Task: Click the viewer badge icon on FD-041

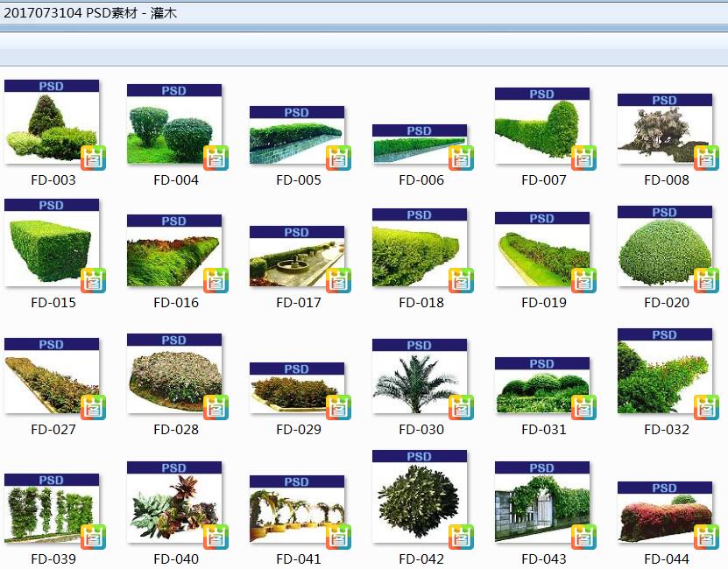Action: (338, 537)
